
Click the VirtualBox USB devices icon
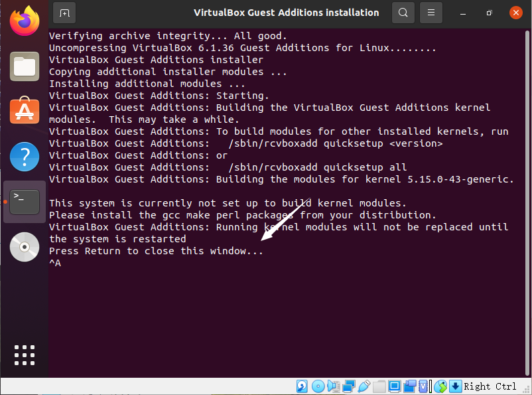tap(364, 386)
